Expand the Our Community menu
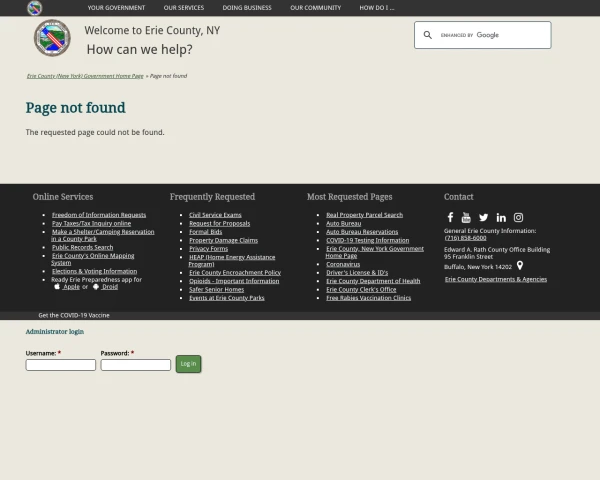 (315, 8)
